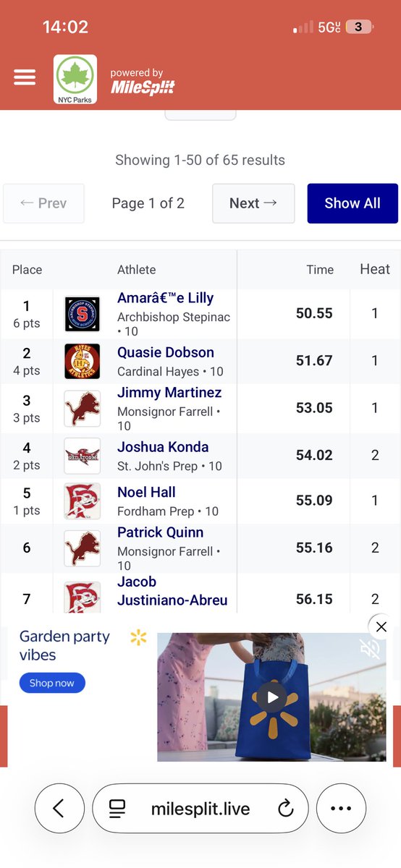401x868 pixels.
Task: Open Amarâ€™e Lilly athlete profile
Action: [x=166, y=298]
